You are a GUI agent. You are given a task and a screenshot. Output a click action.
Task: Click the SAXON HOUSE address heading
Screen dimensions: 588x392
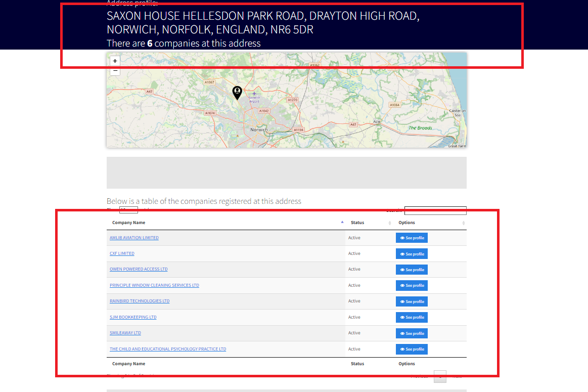click(x=263, y=22)
